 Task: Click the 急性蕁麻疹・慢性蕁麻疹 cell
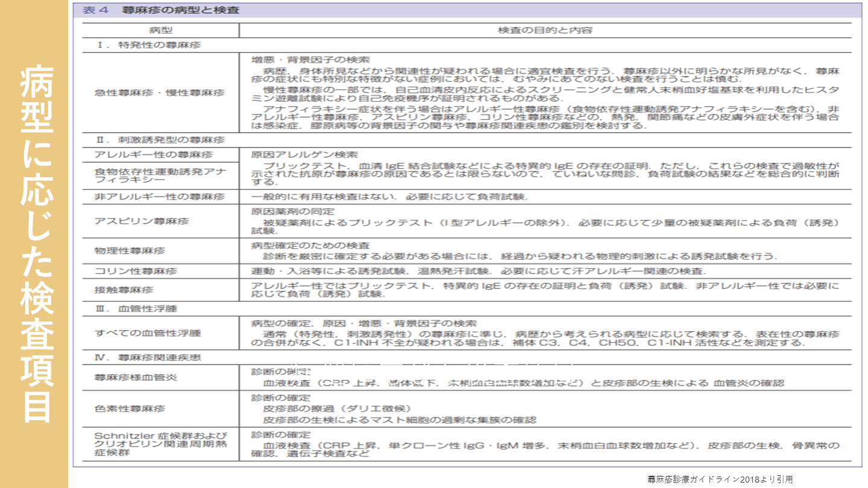point(160,93)
